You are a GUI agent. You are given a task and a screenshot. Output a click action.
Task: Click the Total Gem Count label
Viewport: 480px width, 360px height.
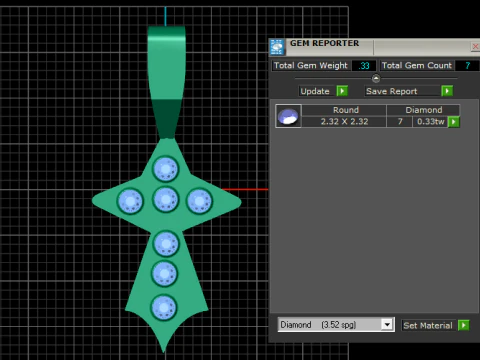tap(417, 66)
